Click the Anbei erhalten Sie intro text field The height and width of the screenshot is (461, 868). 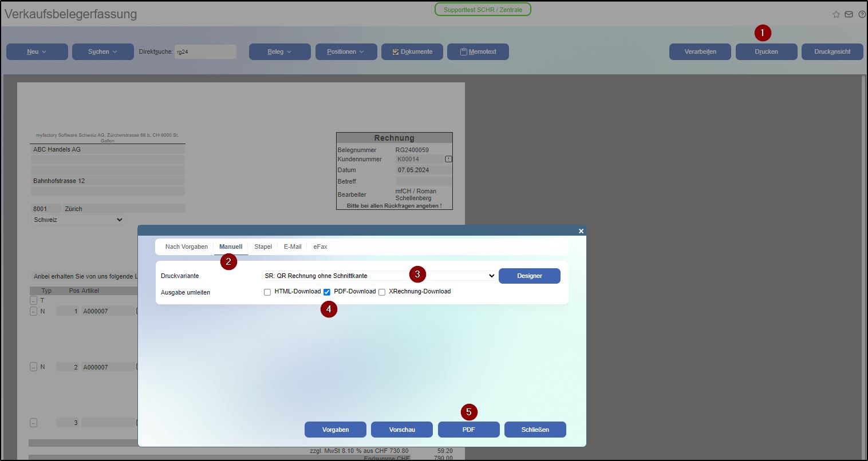coord(85,276)
